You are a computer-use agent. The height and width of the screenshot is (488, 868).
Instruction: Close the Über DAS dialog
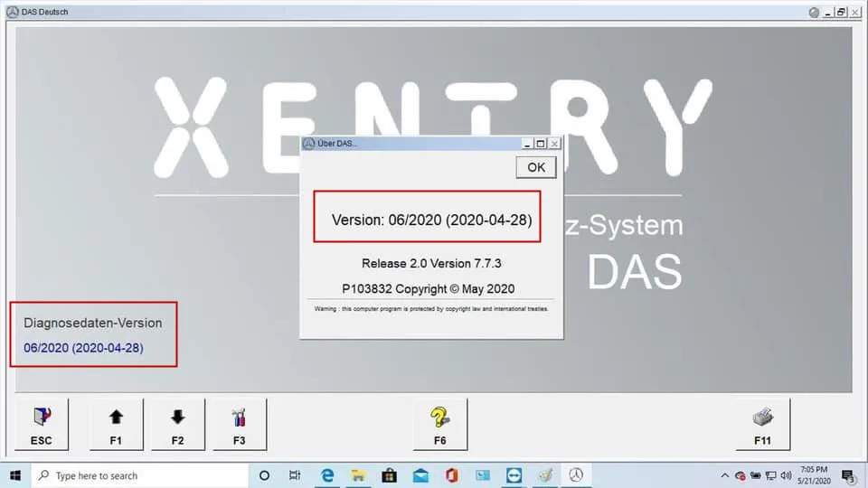554,144
